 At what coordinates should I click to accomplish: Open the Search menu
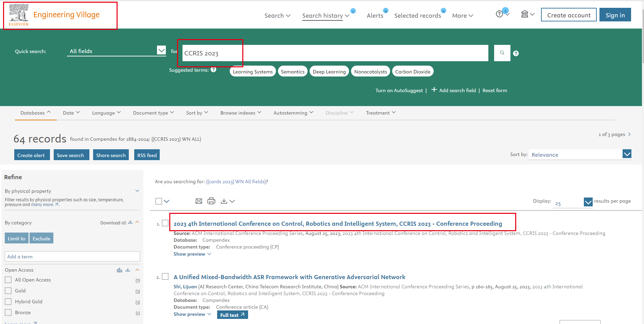click(x=277, y=16)
